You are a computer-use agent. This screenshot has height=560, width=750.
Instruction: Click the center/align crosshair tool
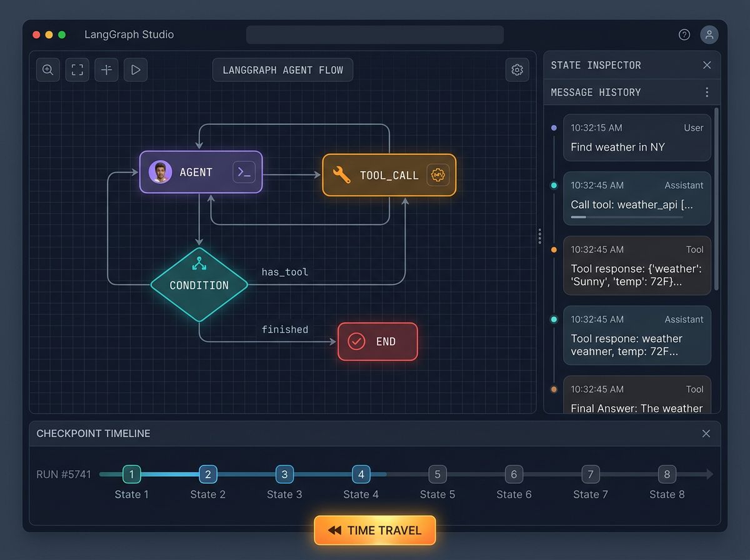106,70
